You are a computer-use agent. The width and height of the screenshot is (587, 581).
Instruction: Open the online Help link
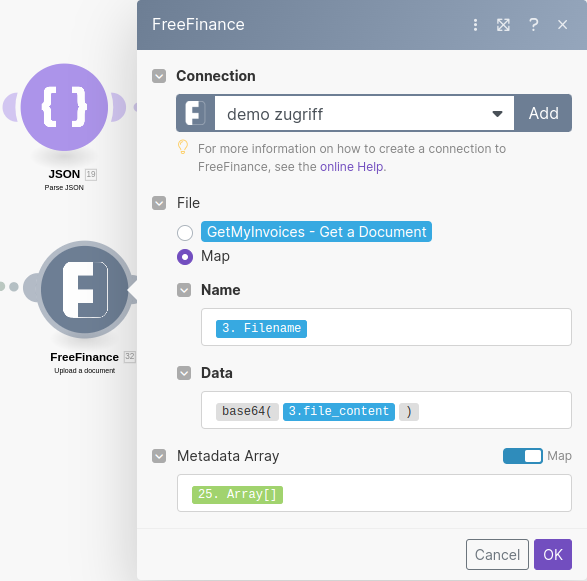pyautogui.click(x=352, y=167)
